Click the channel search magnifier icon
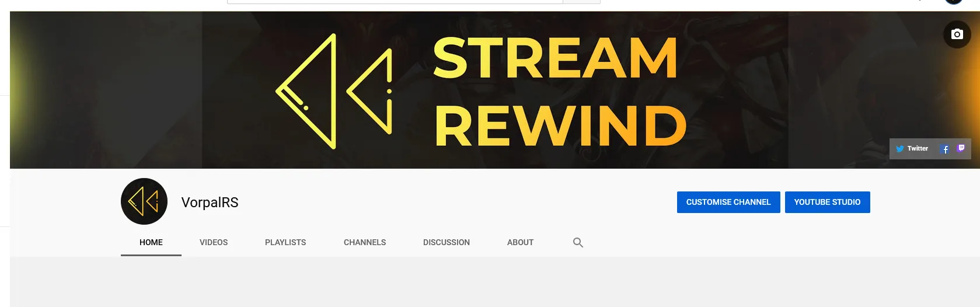 (578, 243)
